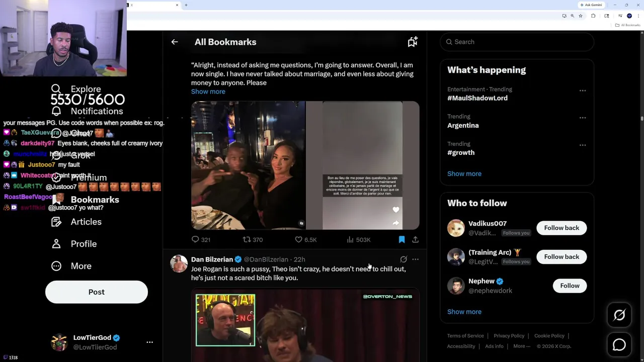Open the #growth trend
Screen dimensions: 644x362
click(461, 152)
